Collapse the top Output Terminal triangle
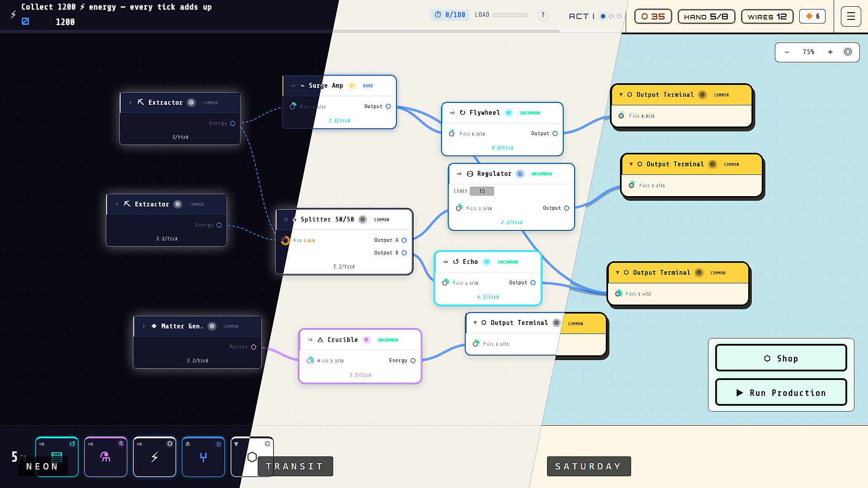The image size is (868, 488). [x=621, y=95]
